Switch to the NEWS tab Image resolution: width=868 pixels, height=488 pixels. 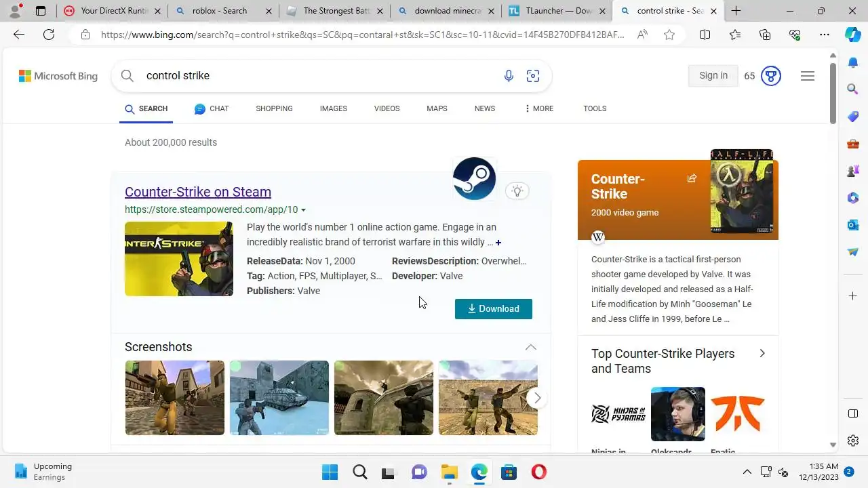coord(485,108)
